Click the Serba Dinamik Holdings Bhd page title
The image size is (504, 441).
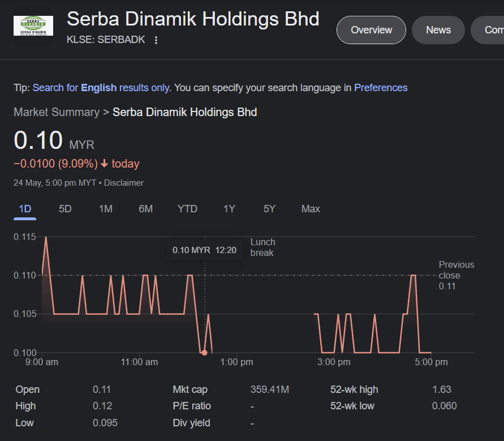click(x=193, y=19)
